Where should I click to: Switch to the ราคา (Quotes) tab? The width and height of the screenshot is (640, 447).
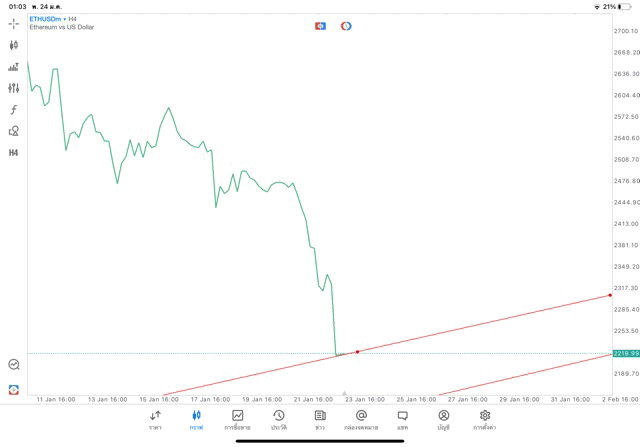click(155, 419)
